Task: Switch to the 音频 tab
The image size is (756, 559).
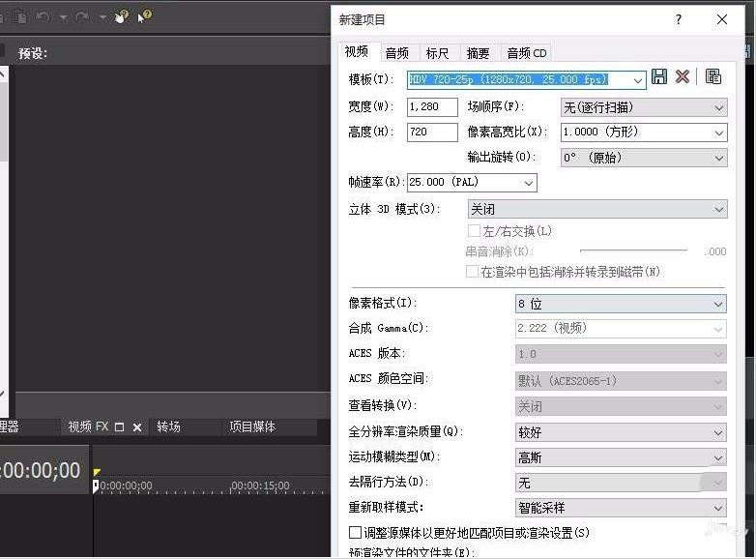Action: [397, 53]
